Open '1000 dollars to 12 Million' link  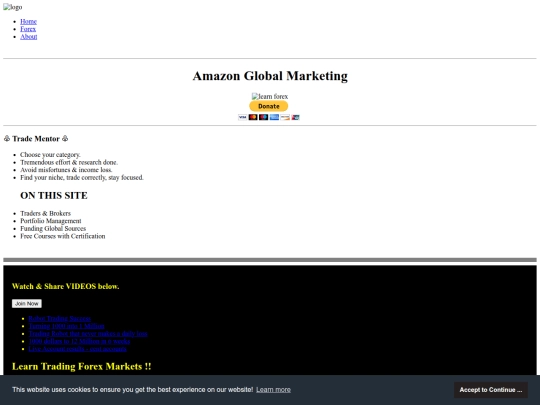(x=79, y=341)
